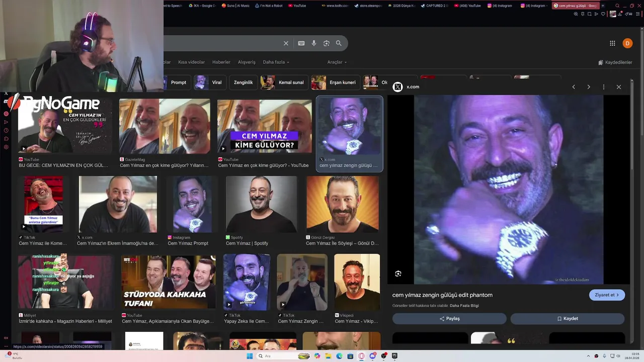Switch to CAPTURED 2 tab
The width and height of the screenshot is (644, 362).
434,6
